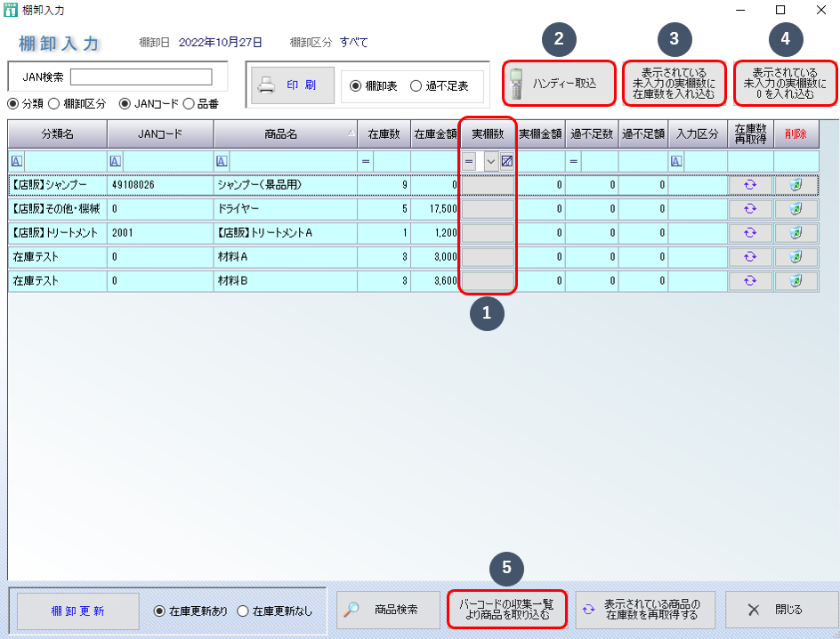Clear the 実棚数 filter with the filter icon
The image size is (840, 639).
(x=506, y=161)
